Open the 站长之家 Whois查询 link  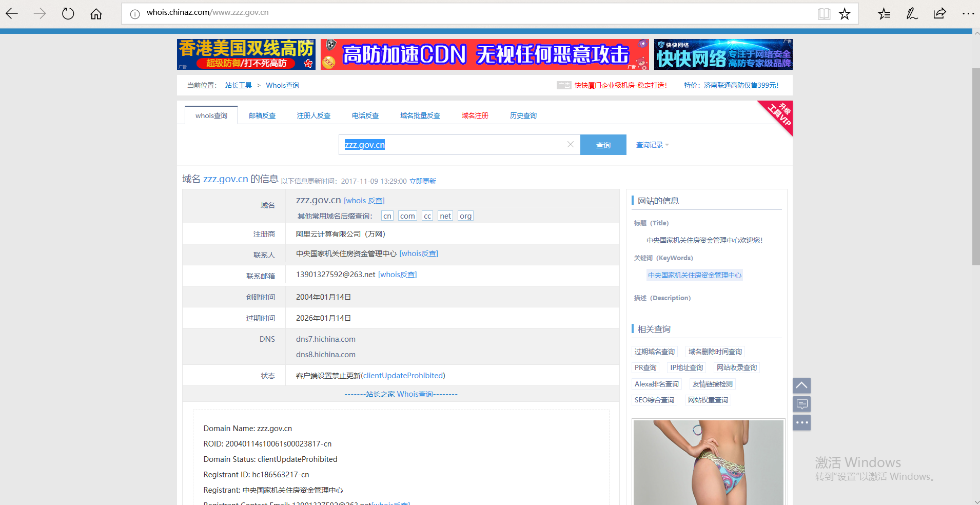401,394
